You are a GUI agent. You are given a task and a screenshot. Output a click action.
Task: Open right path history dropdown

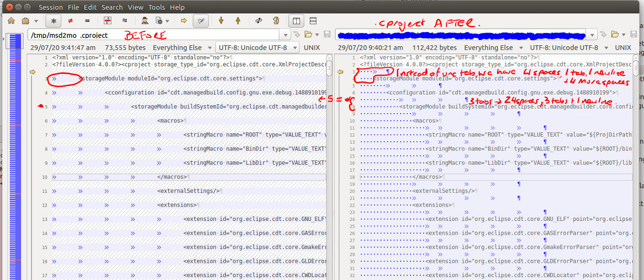click(592, 34)
